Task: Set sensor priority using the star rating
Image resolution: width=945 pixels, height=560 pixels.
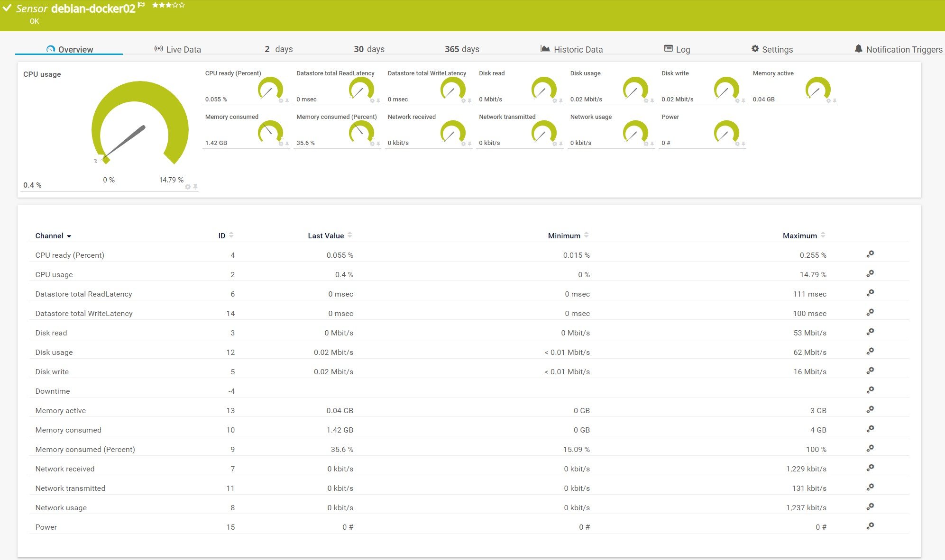Action: tap(168, 5)
